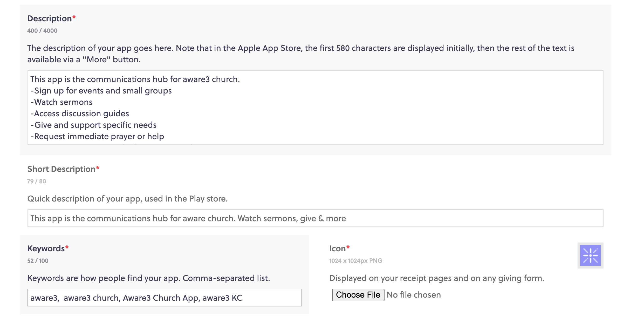Click the 'Icon' heading label
This screenshot has width=644, height=322.
click(338, 249)
